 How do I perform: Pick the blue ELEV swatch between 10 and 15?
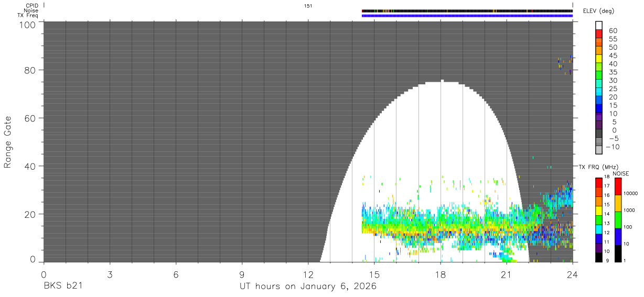pyautogui.click(x=599, y=109)
